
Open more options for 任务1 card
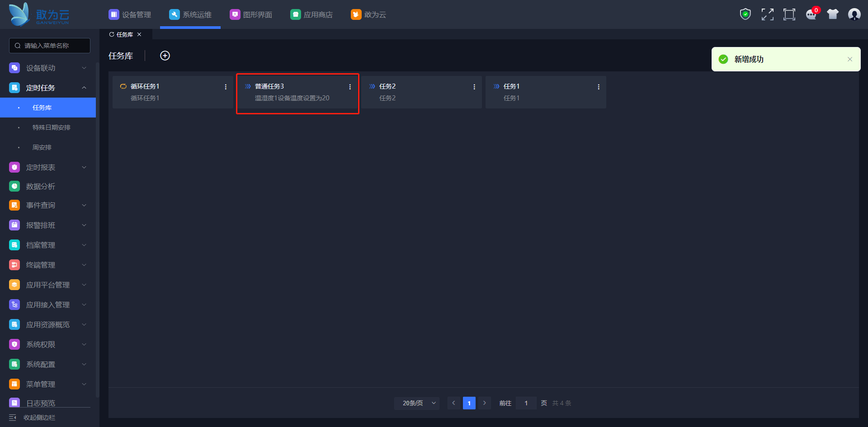599,87
